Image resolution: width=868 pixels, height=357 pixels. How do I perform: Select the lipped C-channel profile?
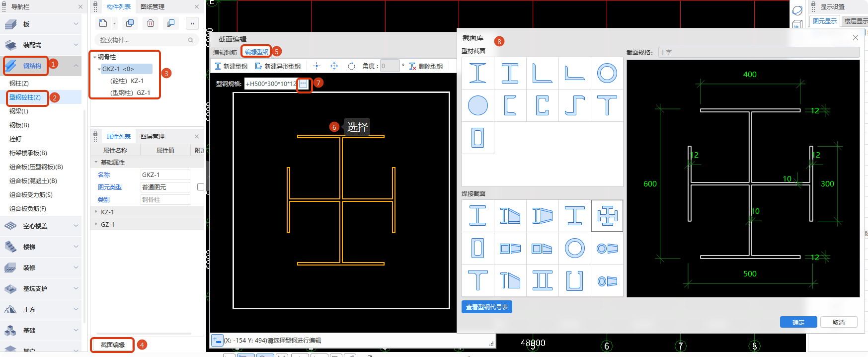pyautogui.click(x=543, y=105)
